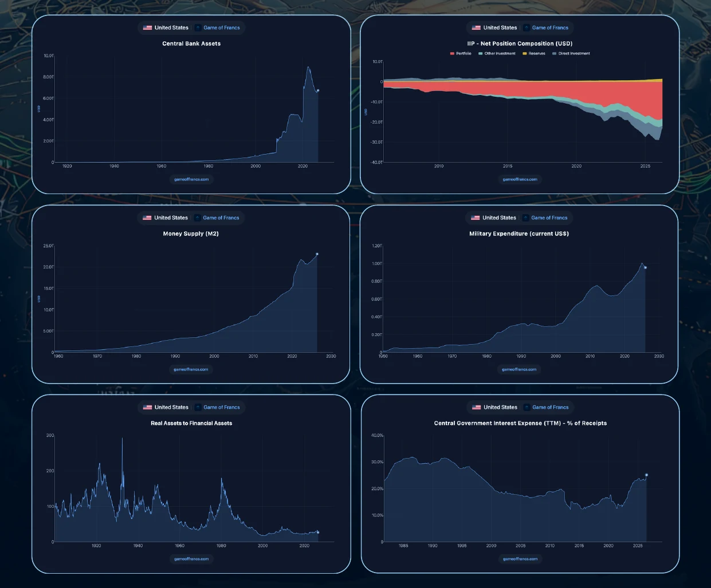Toggle the Portfolio series legend label
The height and width of the screenshot is (588, 711).
(x=463, y=53)
